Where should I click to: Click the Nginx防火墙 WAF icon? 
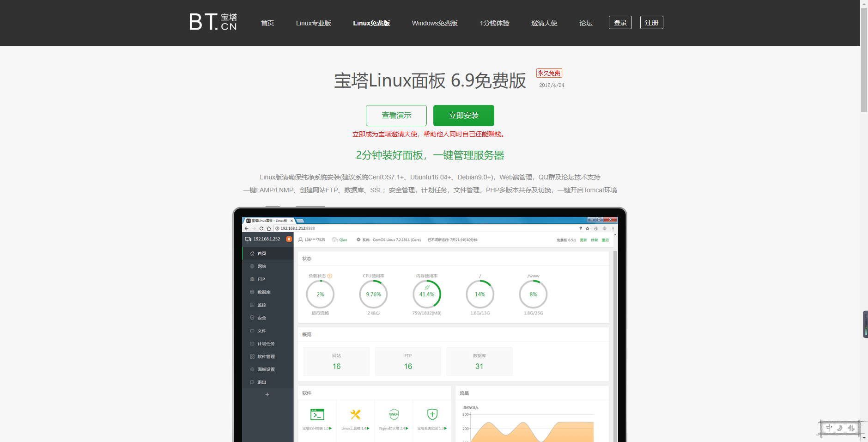click(x=394, y=414)
